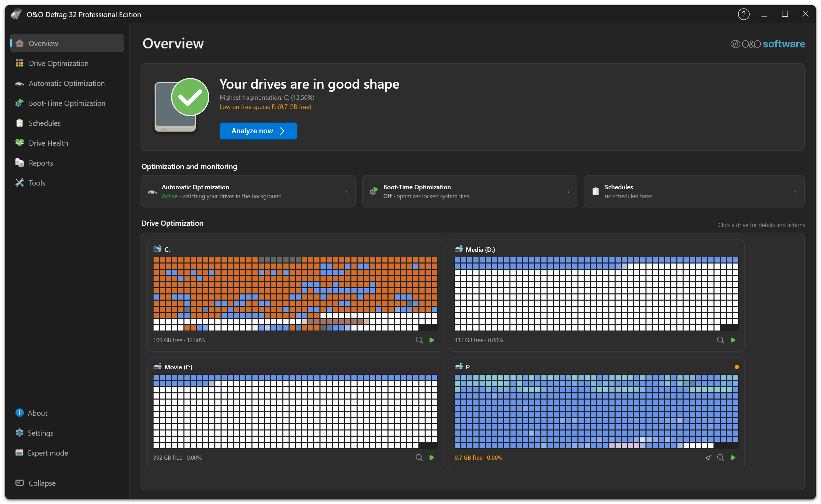Open the O&O software logo link
The width and height of the screenshot is (821, 504).
tap(767, 44)
